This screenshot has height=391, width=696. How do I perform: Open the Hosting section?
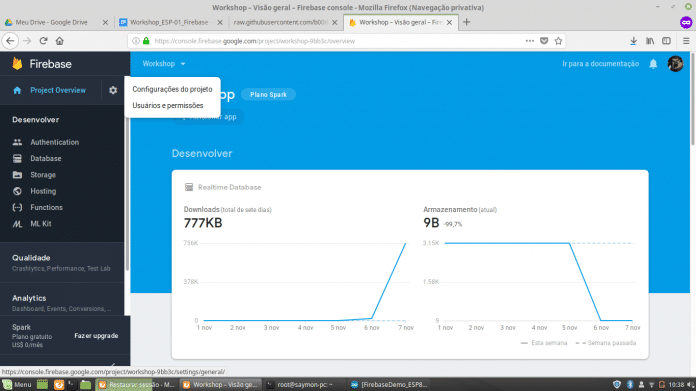pyautogui.click(x=43, y=191)
